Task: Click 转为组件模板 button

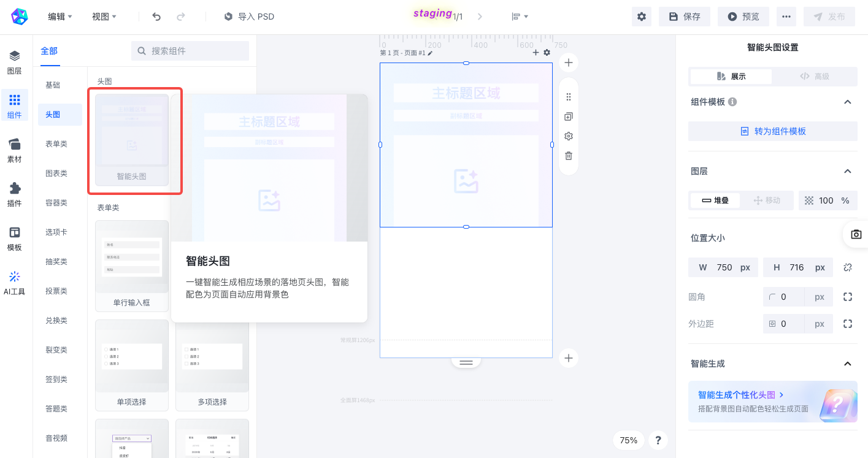Action: coord(773,131)
